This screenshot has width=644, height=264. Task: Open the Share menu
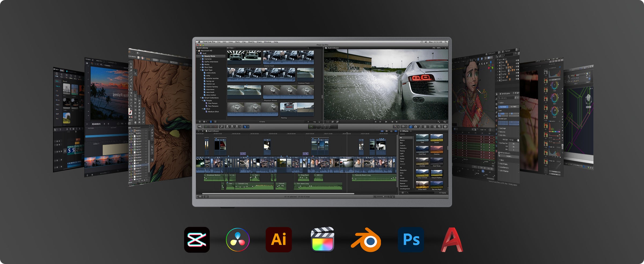pos(259,42)
